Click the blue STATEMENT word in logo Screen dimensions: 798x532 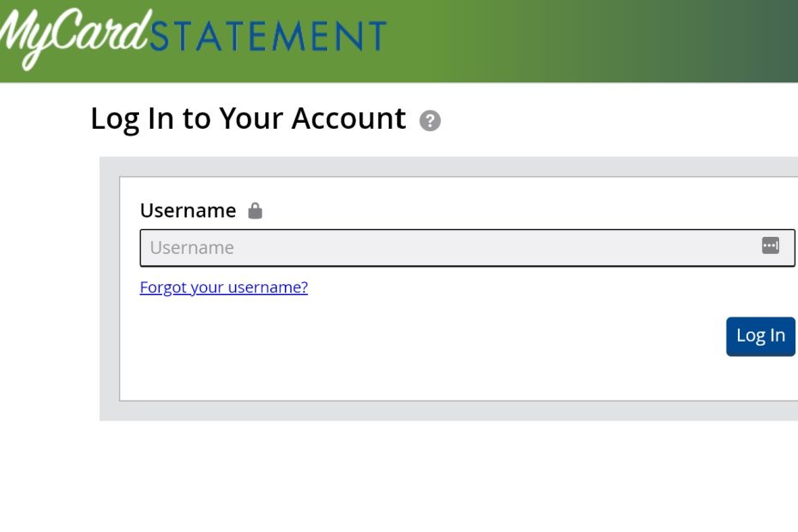[x=269, y=38]
